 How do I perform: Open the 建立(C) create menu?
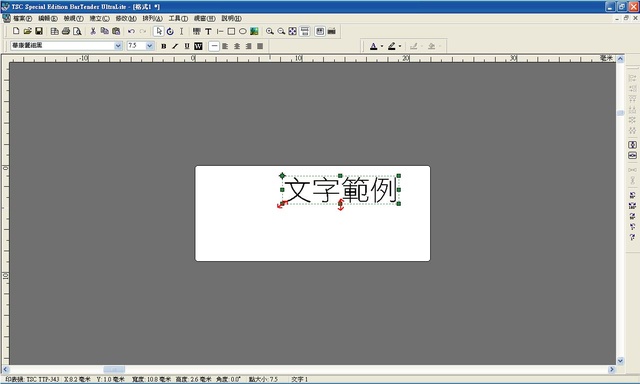pos(100,18)
